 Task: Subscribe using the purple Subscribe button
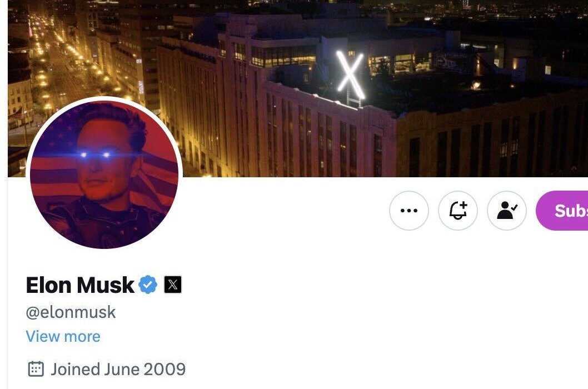pyautogui.click(x=562, y=211)
